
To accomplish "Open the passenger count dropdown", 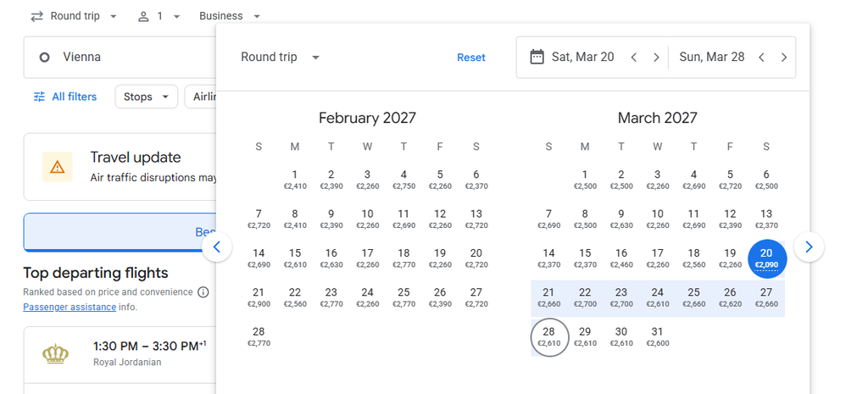I will pos(159,16).
